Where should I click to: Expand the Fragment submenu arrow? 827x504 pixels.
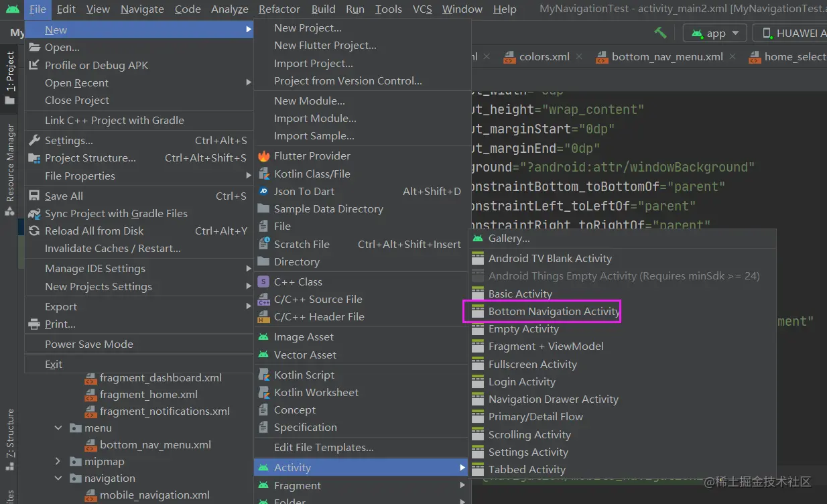(462, 485)
